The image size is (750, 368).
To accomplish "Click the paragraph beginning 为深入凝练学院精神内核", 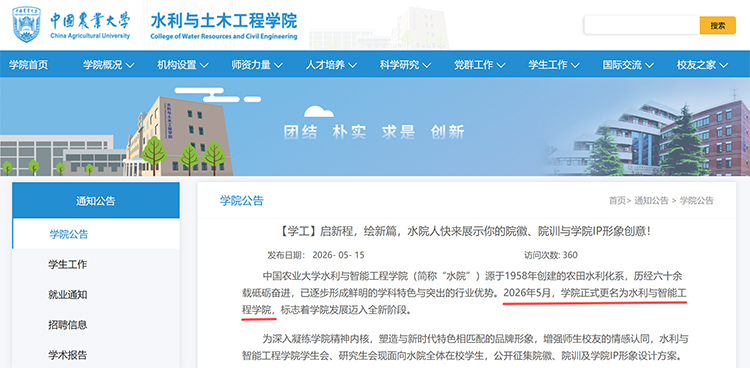I will (x=465, y=347).
